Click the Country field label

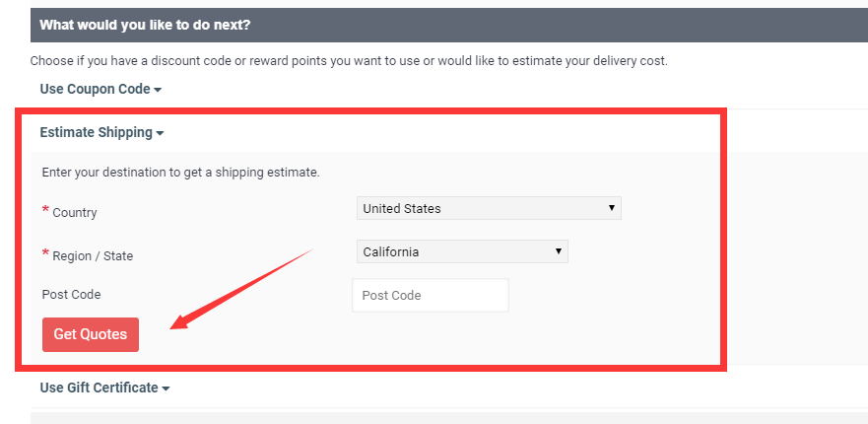[75, 212]
